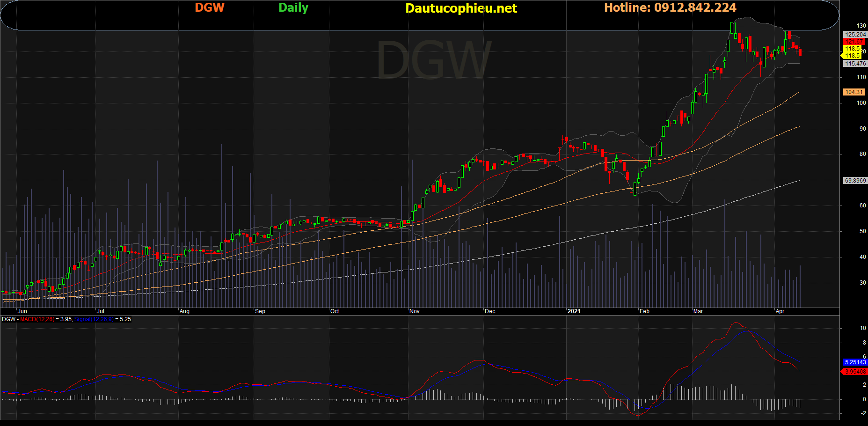Select the blue Signal(12,26,9) indicator label
Image resolution: width=868 pixels, height=426 pixels.
94,319
